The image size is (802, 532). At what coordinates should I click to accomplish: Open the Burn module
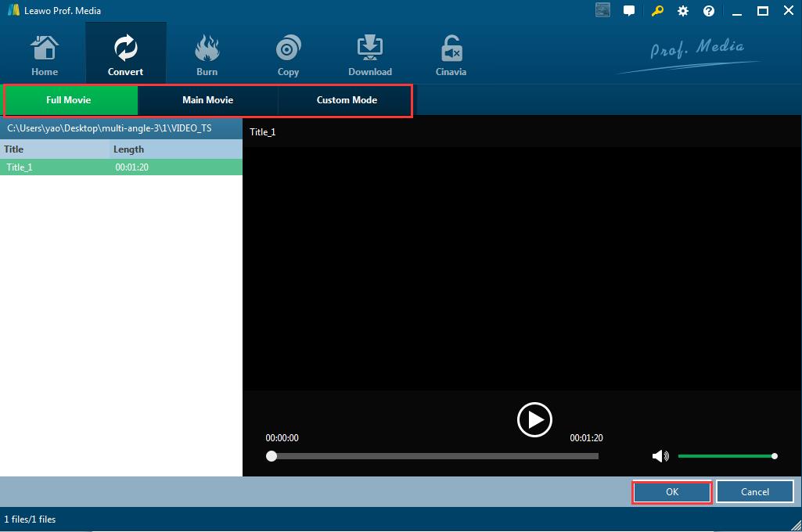pyautogui.click(x=207, y=56)
